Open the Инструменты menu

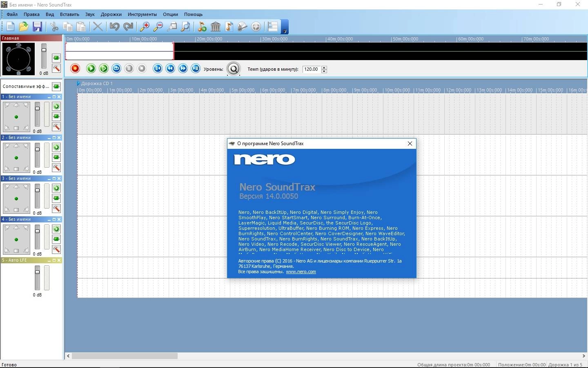[142, 14]
